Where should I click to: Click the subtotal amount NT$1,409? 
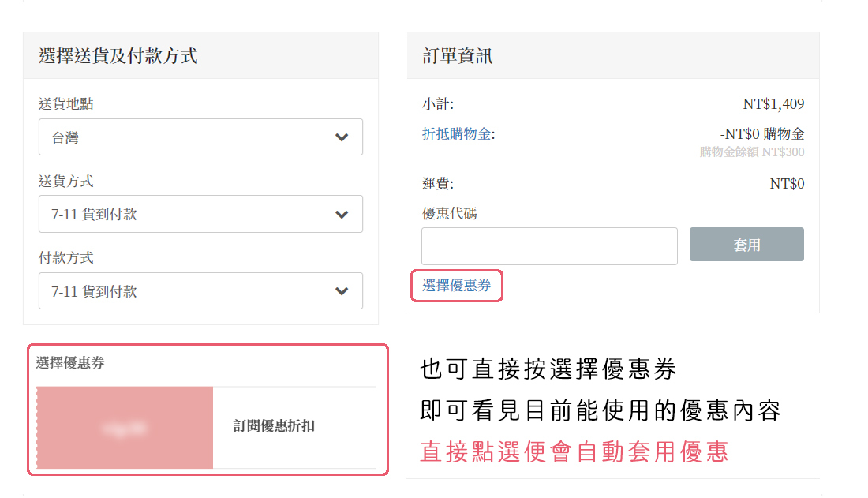[x=773, y=103]
